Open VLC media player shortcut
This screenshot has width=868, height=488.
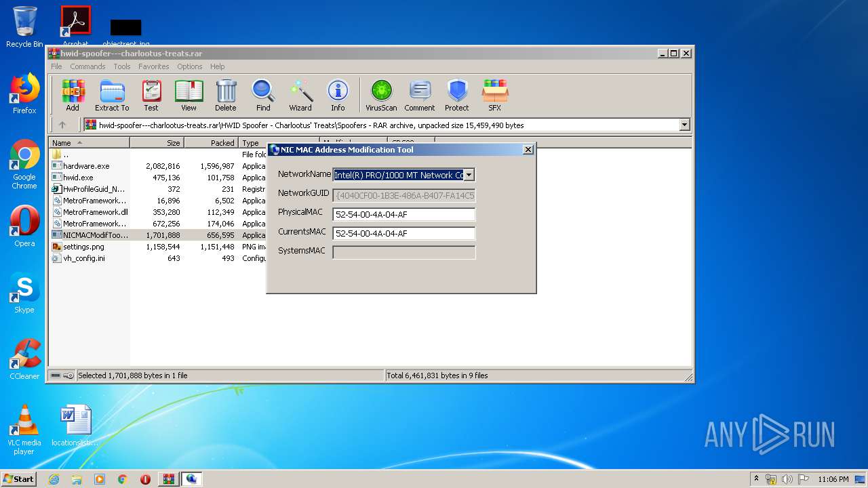24,430
